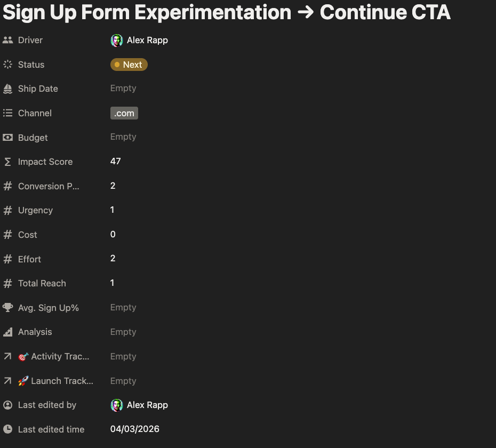
Task: Click the Analysis chart icon
Action: 7,332
